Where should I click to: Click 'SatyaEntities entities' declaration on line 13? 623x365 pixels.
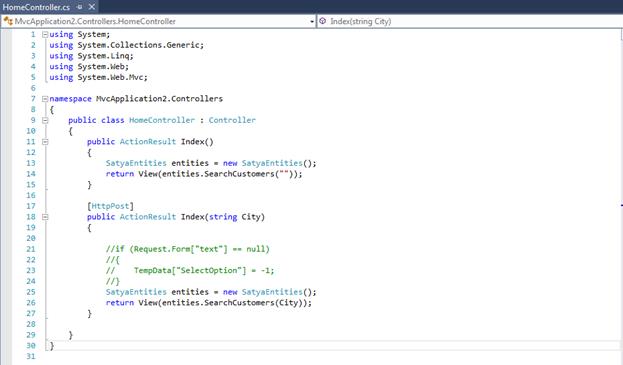point(157,163)
